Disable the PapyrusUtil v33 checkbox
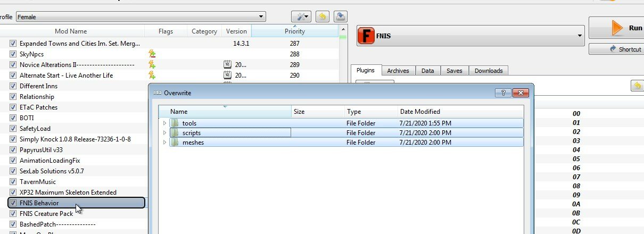The height and width of the screenshot is (234, 644). [13, 149]
